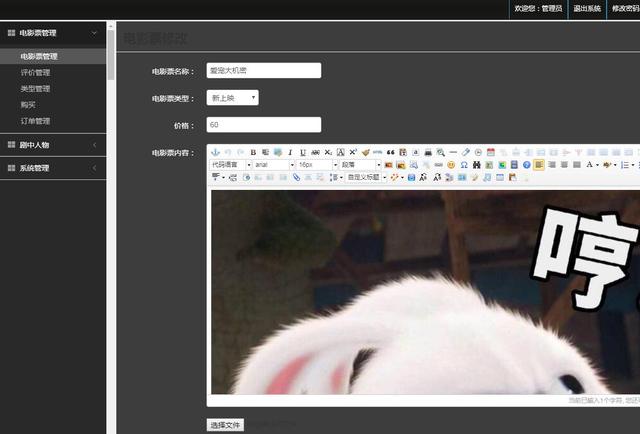640x434 pixels.
Task: Undo the last editor action
Action: (x=228, y=152)
